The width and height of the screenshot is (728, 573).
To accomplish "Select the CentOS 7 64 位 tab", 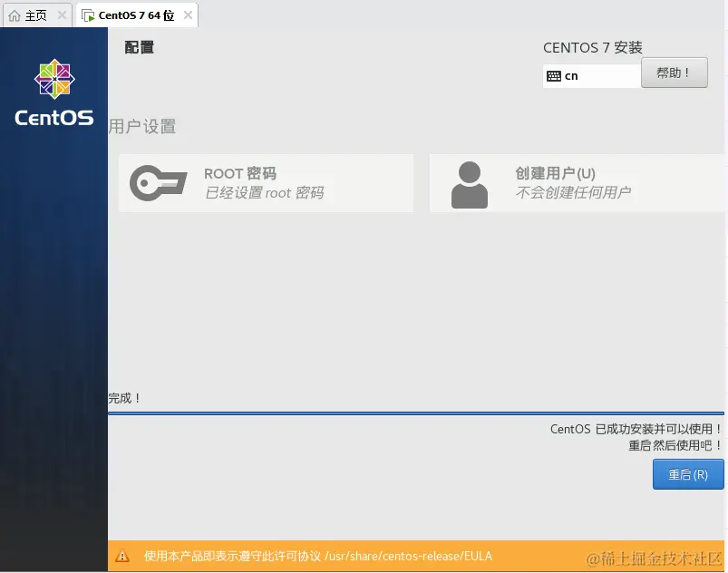I will (137, 15).
